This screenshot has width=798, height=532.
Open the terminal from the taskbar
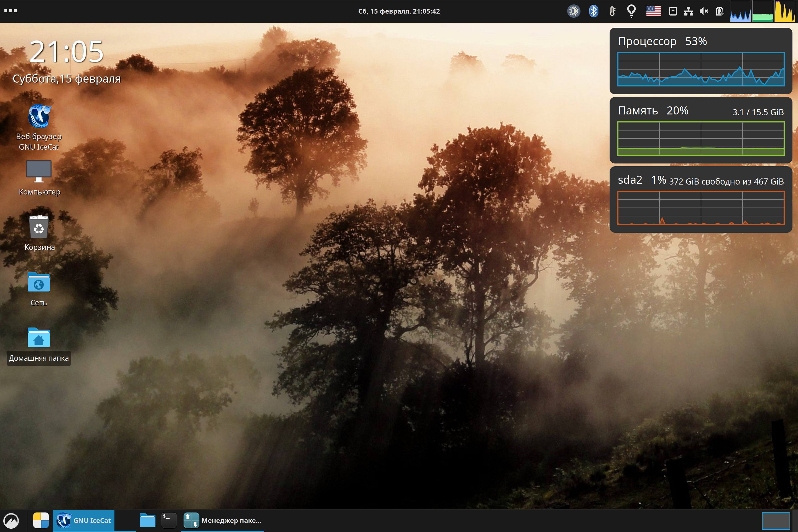click(169, 520)
